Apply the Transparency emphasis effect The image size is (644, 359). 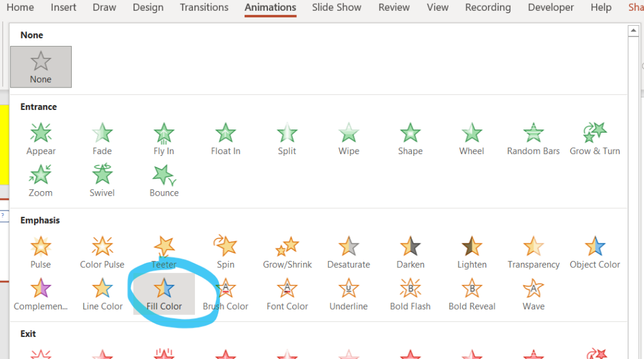click(x=533, y=252)
